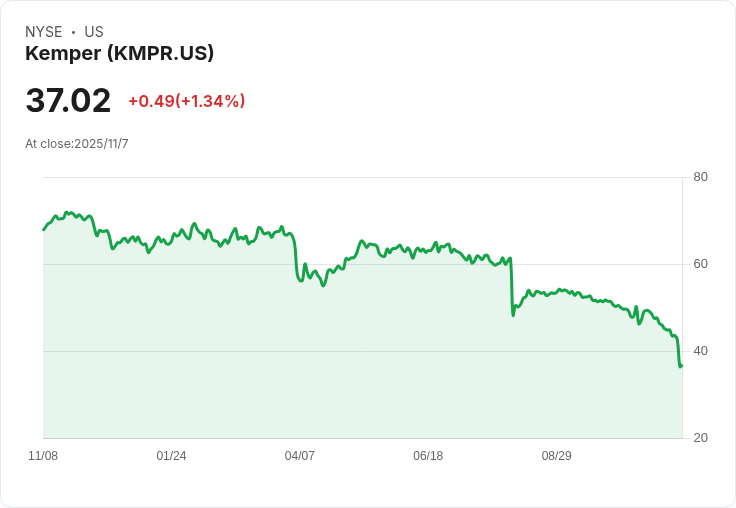This screenshot has width=736, height=508.
Task: Click the 01/24 date axis label
Action: click(171, 456)
